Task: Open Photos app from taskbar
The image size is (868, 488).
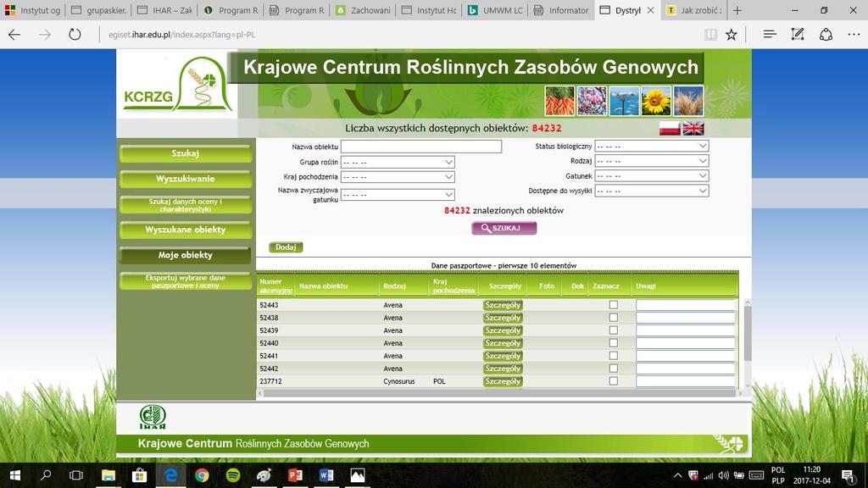Action: coord(358,475)
